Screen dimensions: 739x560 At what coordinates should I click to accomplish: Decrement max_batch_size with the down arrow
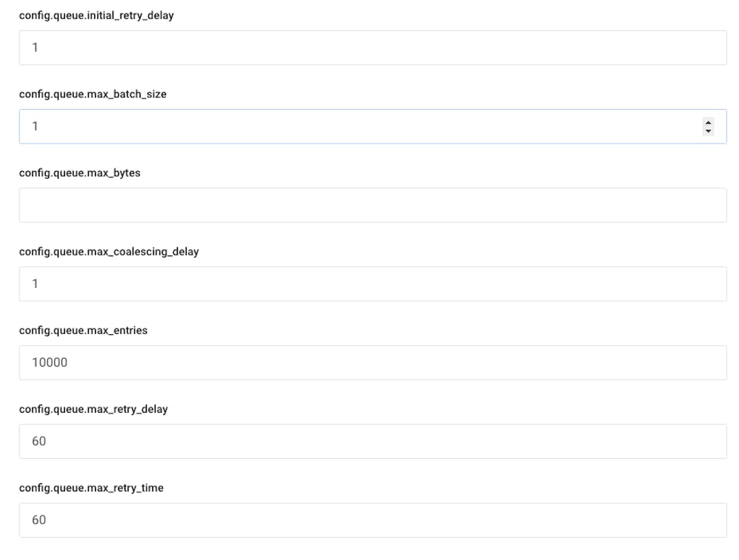pos(708,131)
